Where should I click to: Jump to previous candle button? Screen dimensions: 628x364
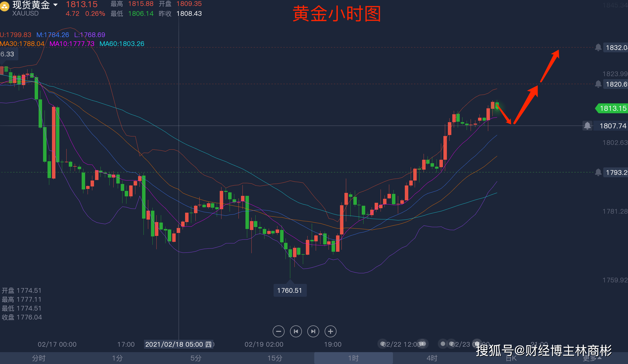click(296, 331)
